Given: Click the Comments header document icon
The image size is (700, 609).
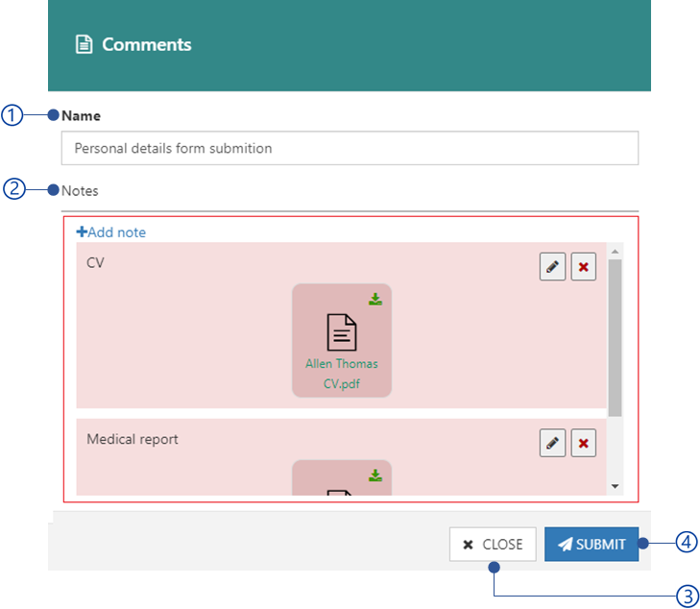Looking at the screenshot, I should point(84,44).
